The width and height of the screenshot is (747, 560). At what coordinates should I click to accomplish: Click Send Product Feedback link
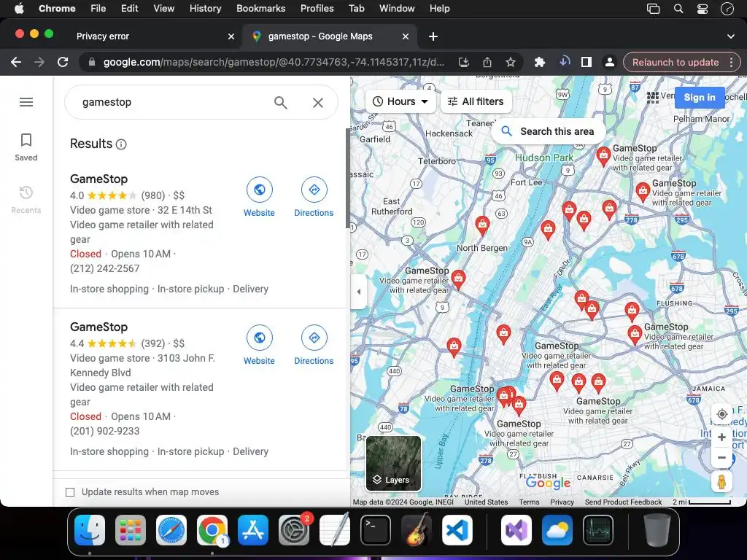pos(623,502)
